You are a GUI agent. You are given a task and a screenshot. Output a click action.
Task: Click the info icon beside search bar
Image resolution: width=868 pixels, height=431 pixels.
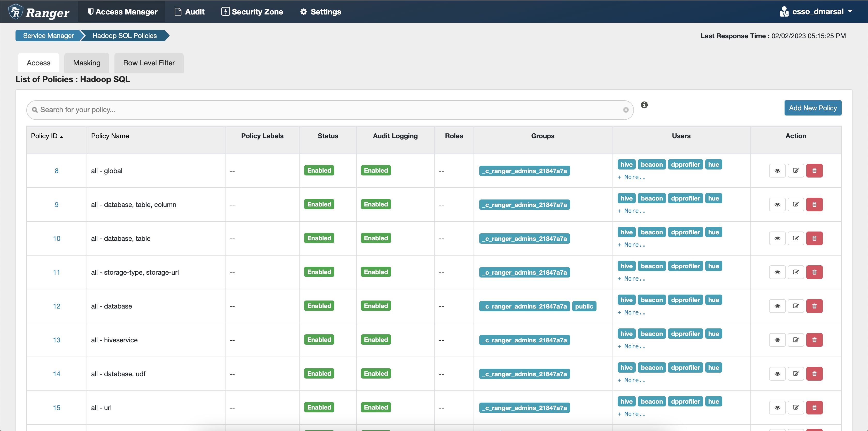pos(644,105)
